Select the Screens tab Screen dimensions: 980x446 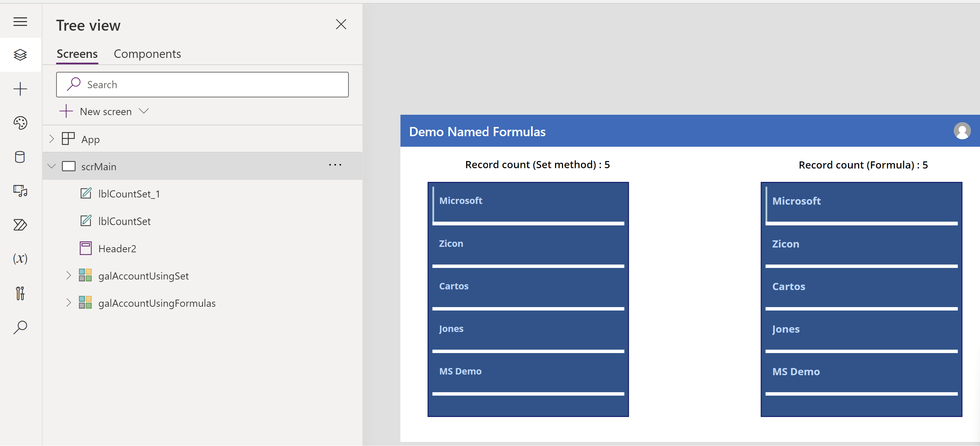pos(77,54)
